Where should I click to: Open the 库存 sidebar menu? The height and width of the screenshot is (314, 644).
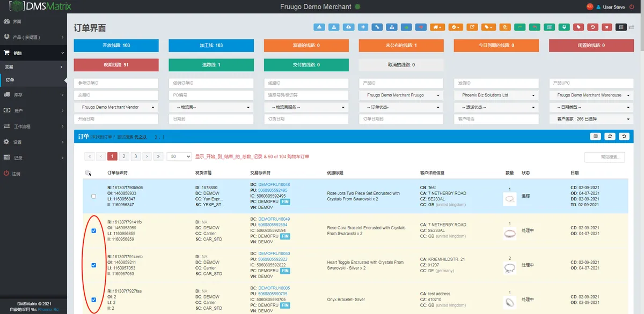33,95
